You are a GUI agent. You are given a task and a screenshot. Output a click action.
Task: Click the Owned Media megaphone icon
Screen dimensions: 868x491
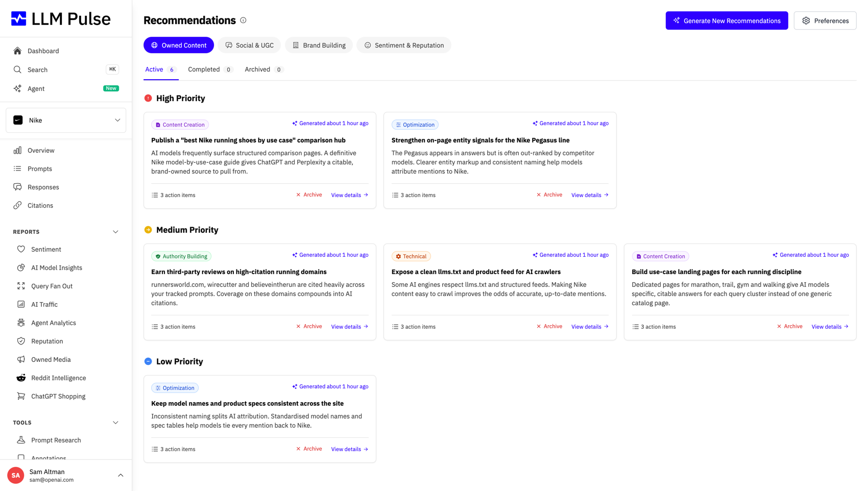(x=21, y=360)
